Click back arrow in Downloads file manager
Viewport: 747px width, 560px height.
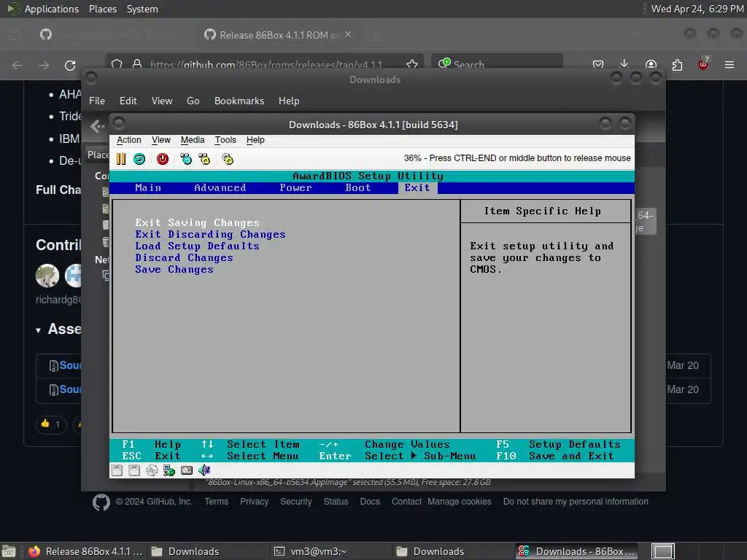(x=97, y=126)
